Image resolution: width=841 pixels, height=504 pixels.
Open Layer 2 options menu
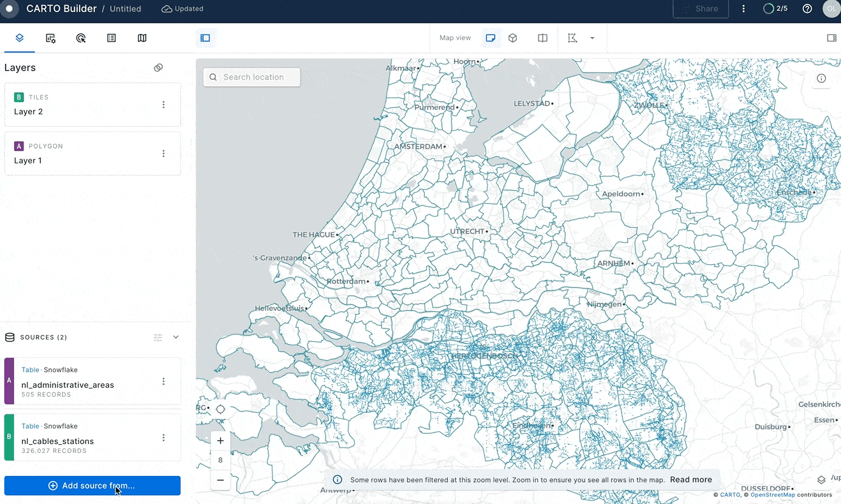pos(163,105)
